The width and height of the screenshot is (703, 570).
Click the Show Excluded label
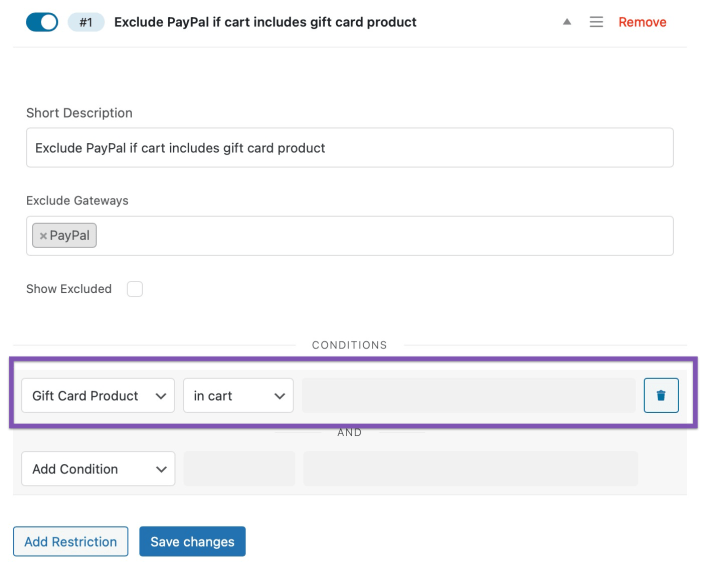[x=69, y=289]
